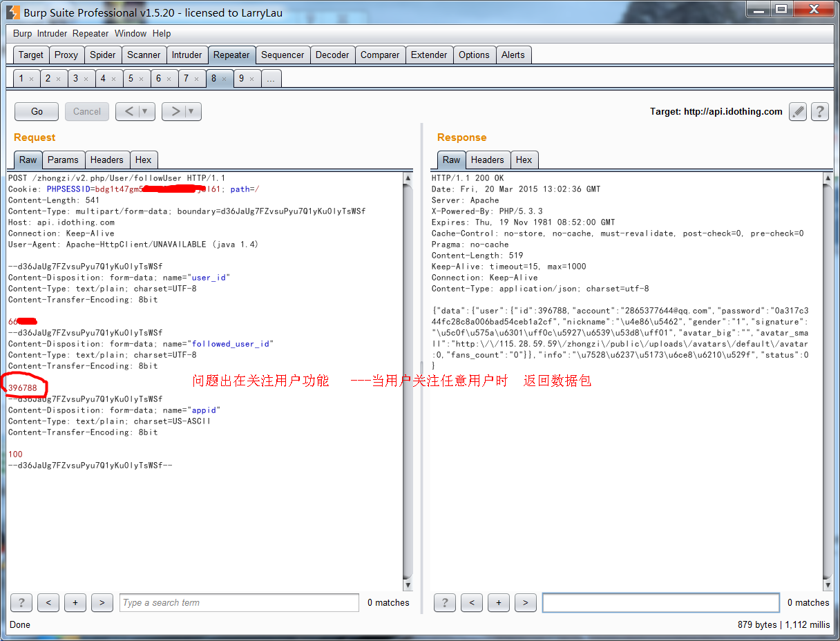840x641 pixels.
Task: Switch to the Decoder tab
Action: click(332, 55)
